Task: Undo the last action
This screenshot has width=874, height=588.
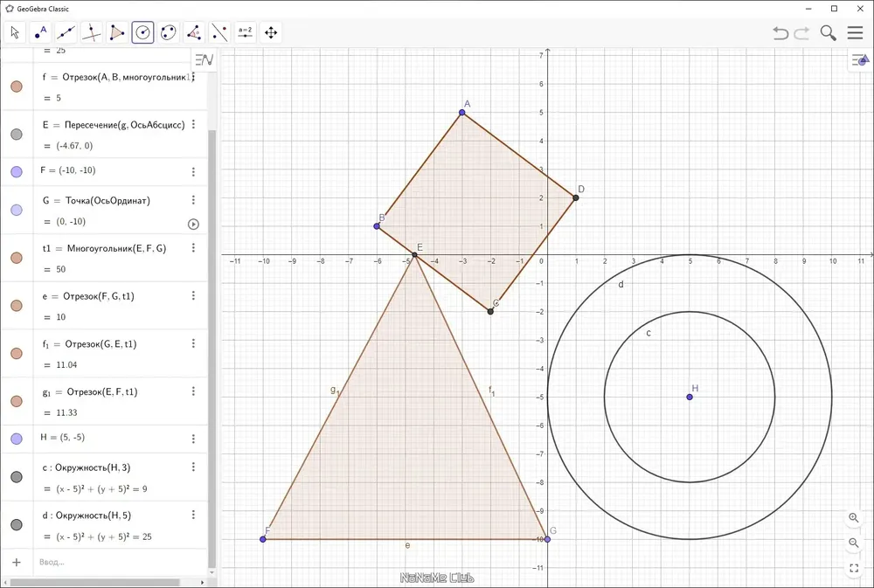Action: coord(780,33)
